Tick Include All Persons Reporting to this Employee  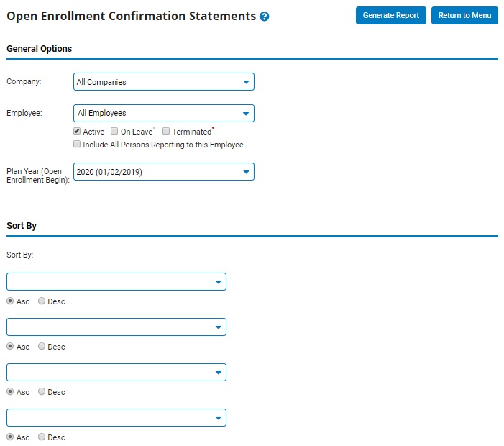point(77,144)
